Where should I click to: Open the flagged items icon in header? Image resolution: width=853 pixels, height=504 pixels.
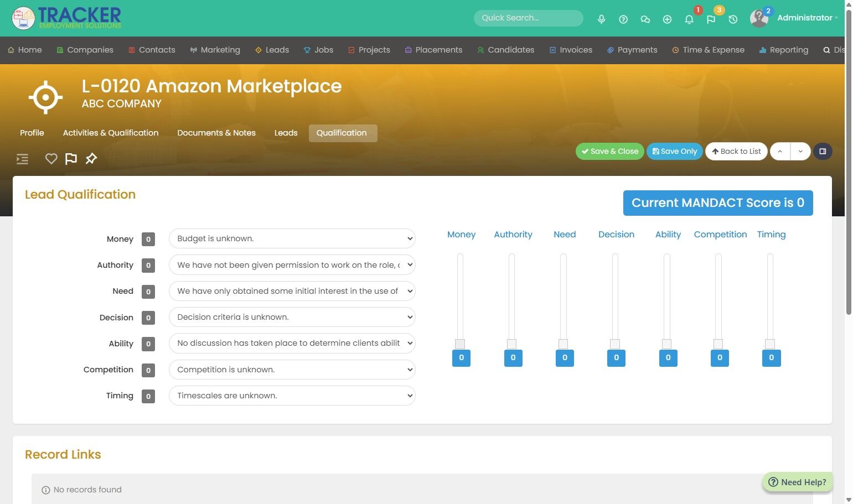(711, 19)
